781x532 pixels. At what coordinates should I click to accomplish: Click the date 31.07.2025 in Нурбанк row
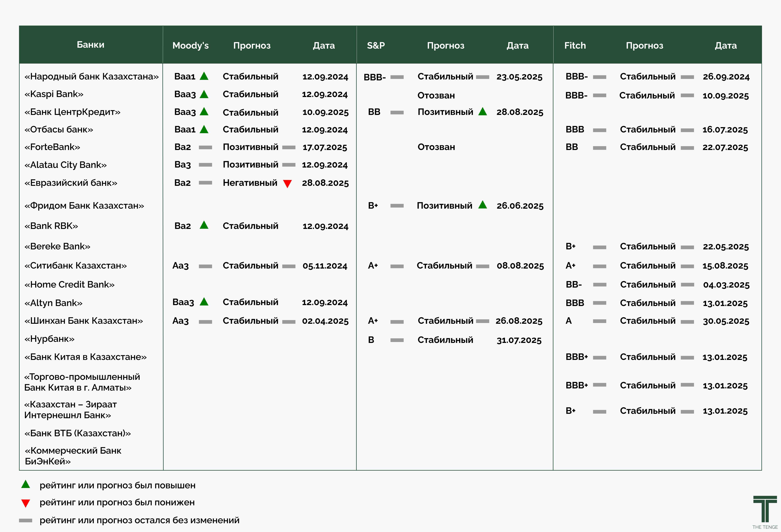tap(519, 340)
